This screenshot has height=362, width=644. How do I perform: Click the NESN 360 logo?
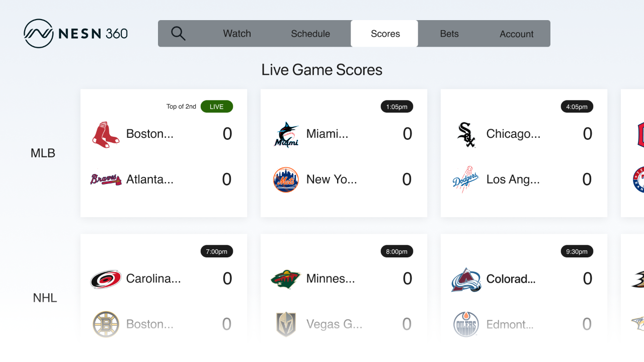click(75, 33)
